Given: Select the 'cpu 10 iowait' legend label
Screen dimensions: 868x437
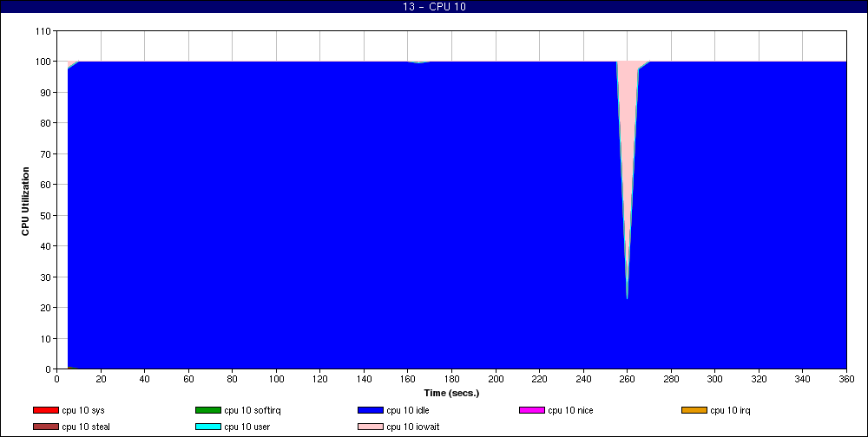Looking at the screenshot, I should pyautogui.click(x=413, y=427).
